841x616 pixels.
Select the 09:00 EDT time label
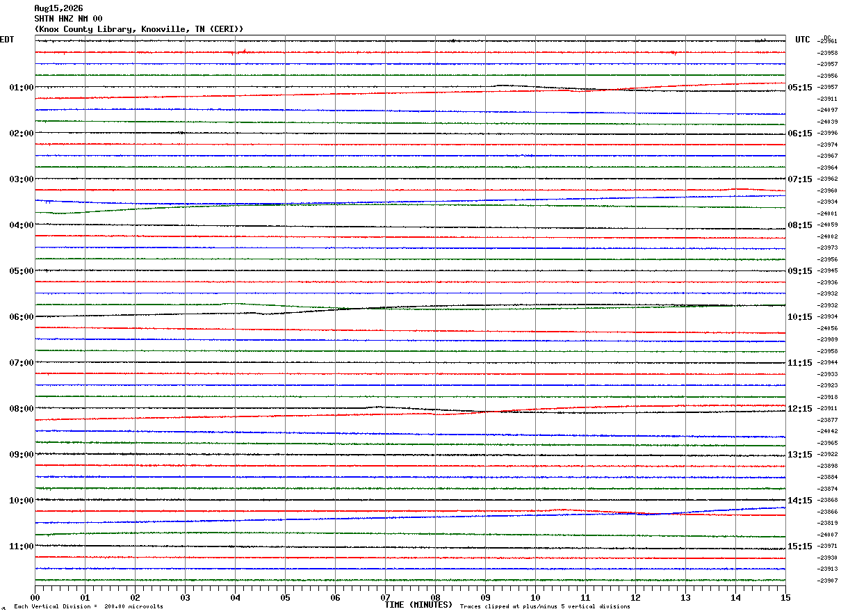pos(22,455)
